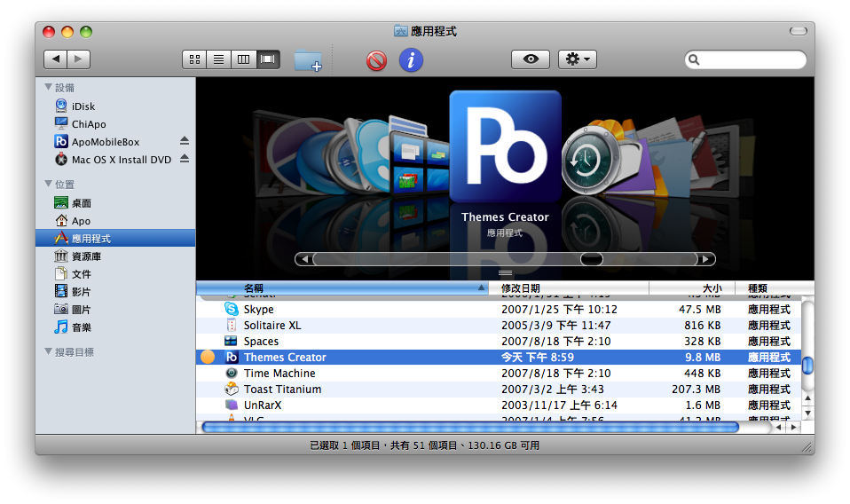Select iDisk in the sidebar
Screen dimensions: 850x504
pyautogui.click(x=115, y=106)
